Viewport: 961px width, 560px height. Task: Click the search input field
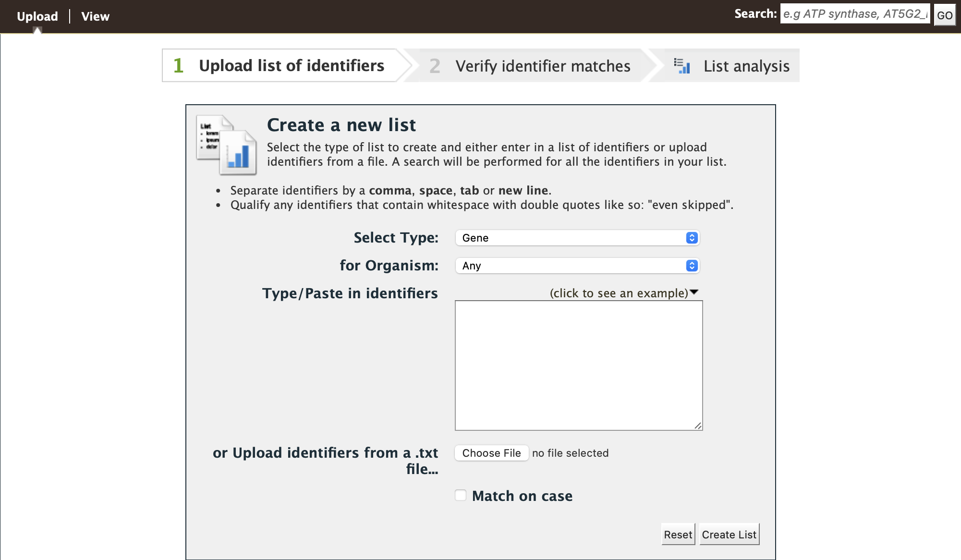point(855,14)
